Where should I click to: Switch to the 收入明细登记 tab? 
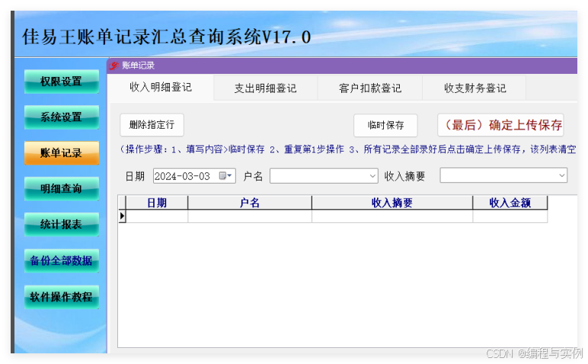[x=161, y=88]
